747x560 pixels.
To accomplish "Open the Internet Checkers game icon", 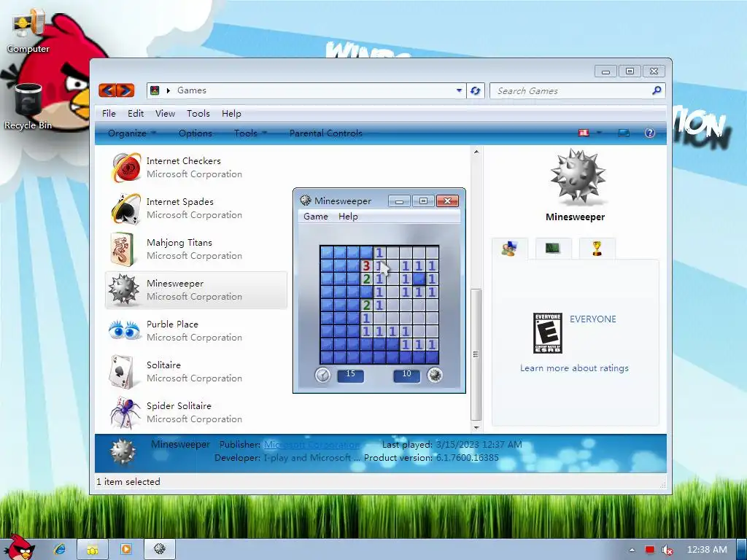I will point(125,168).
